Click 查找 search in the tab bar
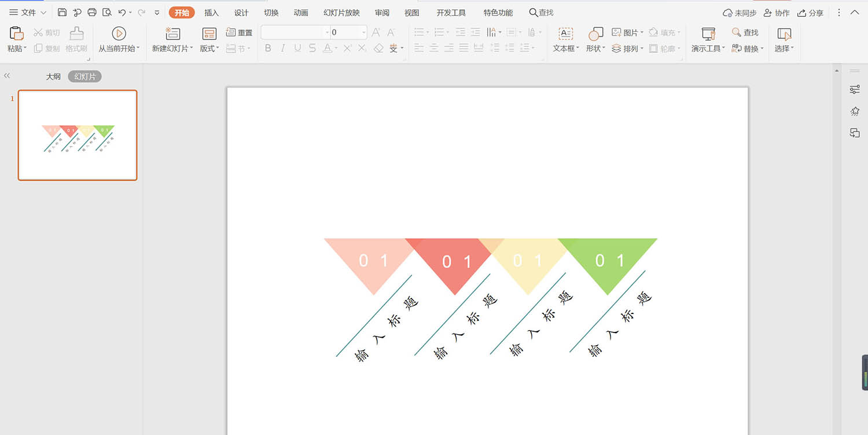868x435 pixels. click(x=541, y=13)
